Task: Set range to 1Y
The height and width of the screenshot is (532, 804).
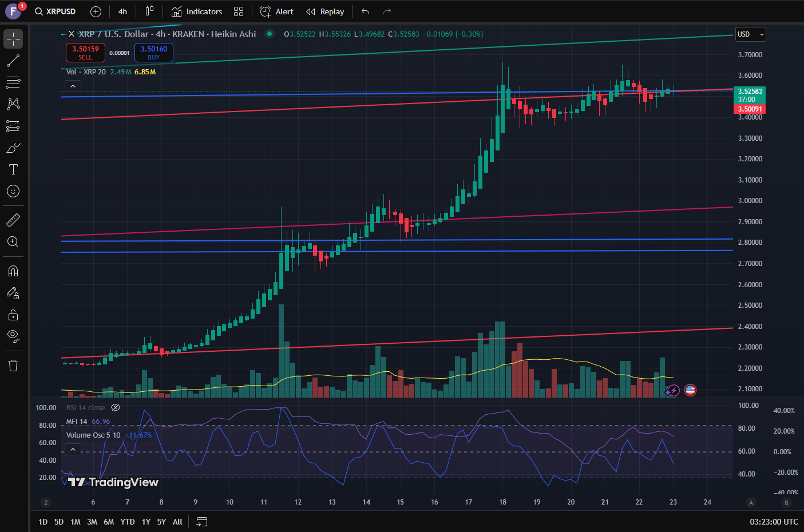Action: [146, 522]
